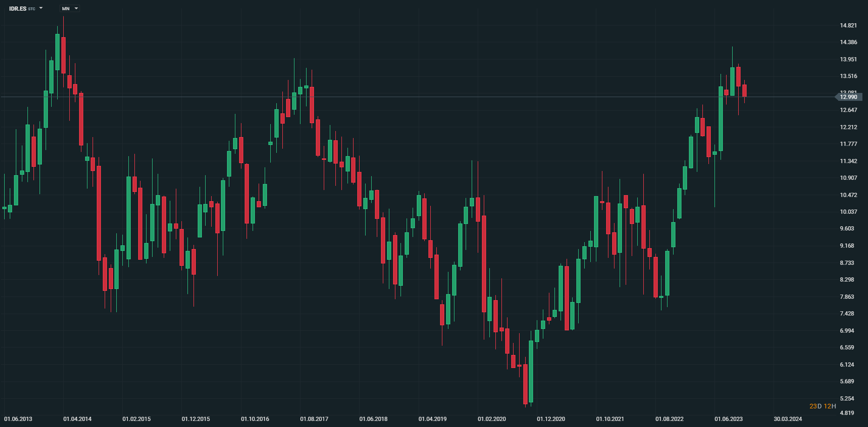Click the 01.06.2018 date axis label

point(373,419)
